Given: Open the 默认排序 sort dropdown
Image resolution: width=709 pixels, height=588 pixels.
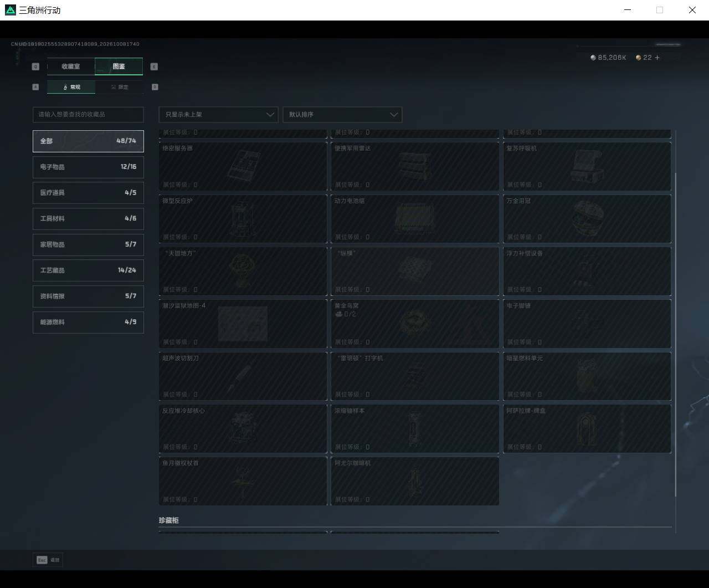Looking at the screenshot, I should pyautogui.click(x=342, y=115).
